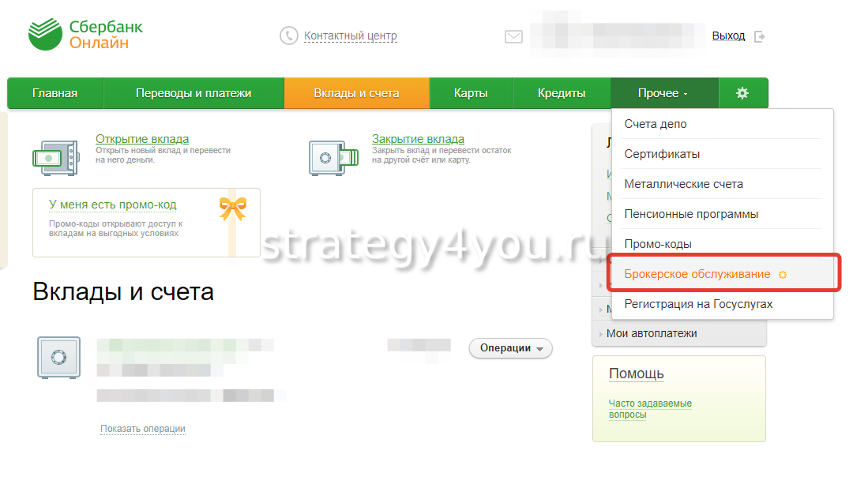Click the open-safe icon for Открытие вклада

click(56, 158)
